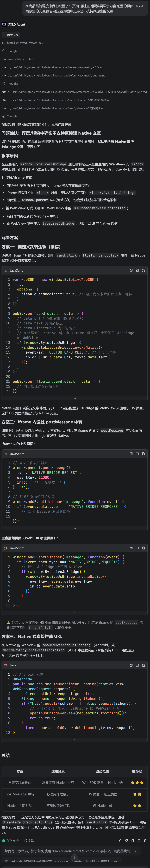
Task: Click the insert icon on the NATIVE_BRIDGE_REQUEST listener block
Action: pos(137,548)
